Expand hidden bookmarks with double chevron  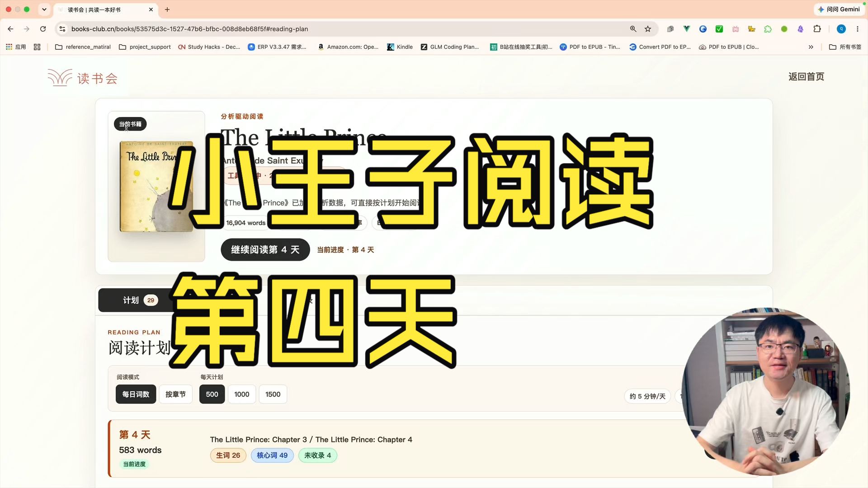click(x=811, y=47)
